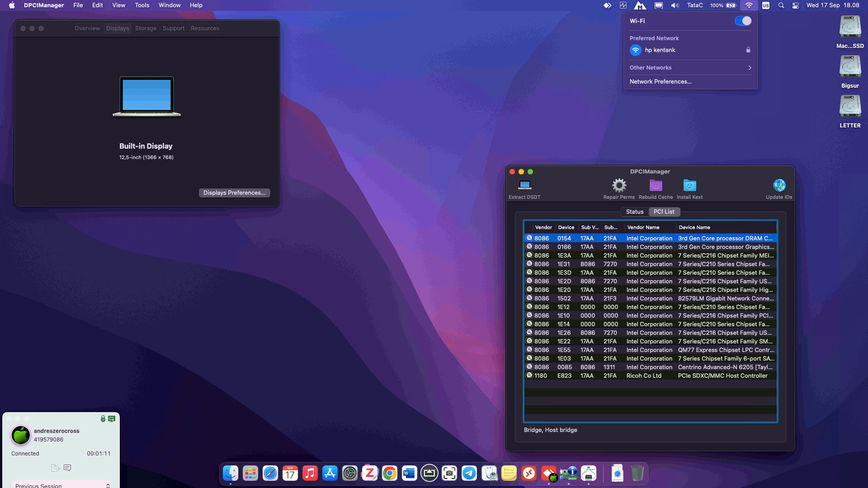868x488 pixels.
Task: Click Displays Preferences button
Action: (x=235, y=193)
